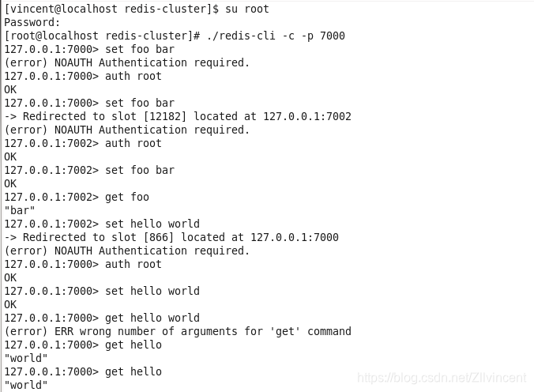534x392 pixels.
Task: Open the blog.csdn.net watermark link
Action: tap(442, 378)
